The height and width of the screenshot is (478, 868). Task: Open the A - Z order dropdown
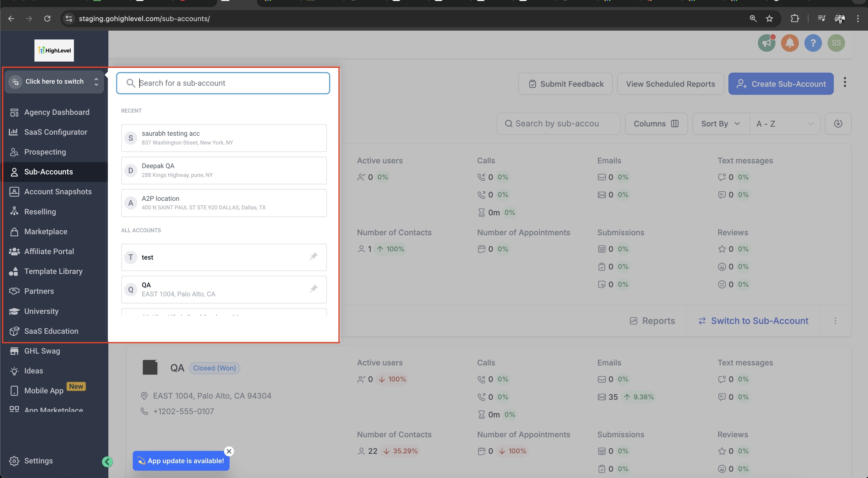(785, 124)
